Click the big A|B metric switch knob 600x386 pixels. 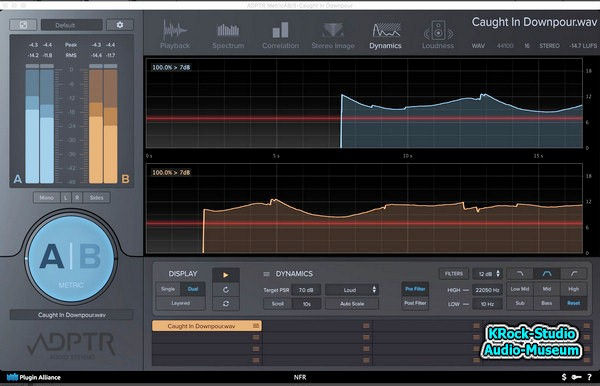click(x=71, y=258)
